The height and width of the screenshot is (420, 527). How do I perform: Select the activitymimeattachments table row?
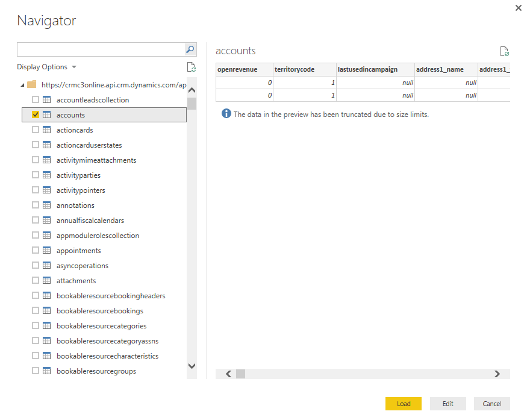[x=104, y=160]
